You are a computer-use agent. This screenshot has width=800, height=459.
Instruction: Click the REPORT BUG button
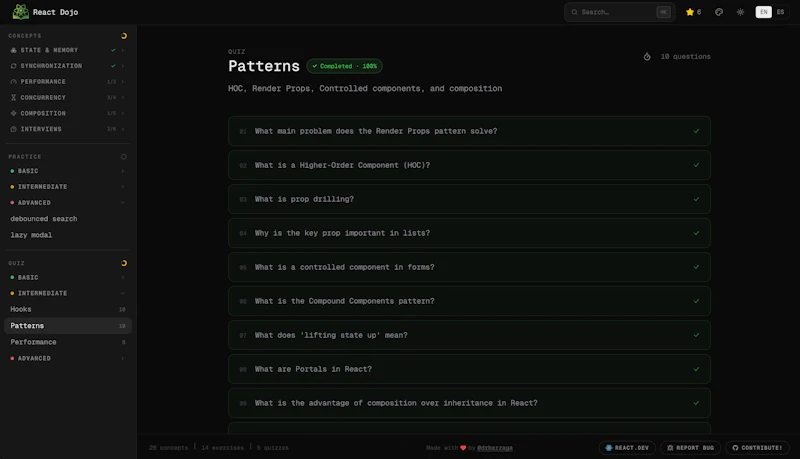(690, 448)
